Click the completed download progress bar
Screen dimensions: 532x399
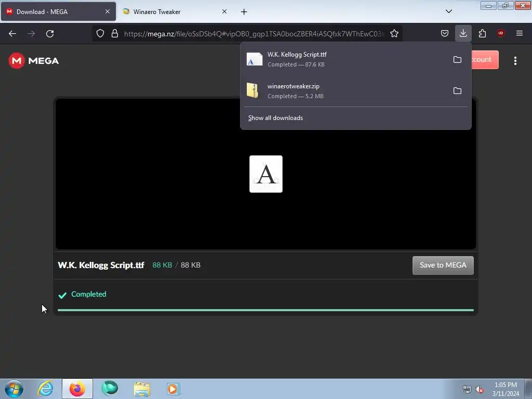tap(265, 310)
